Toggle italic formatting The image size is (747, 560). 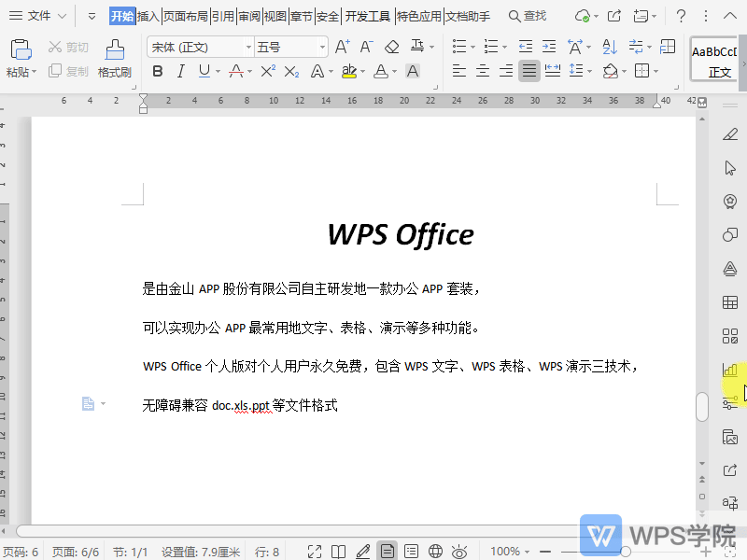pyautogui.click(x=180, y=72)
